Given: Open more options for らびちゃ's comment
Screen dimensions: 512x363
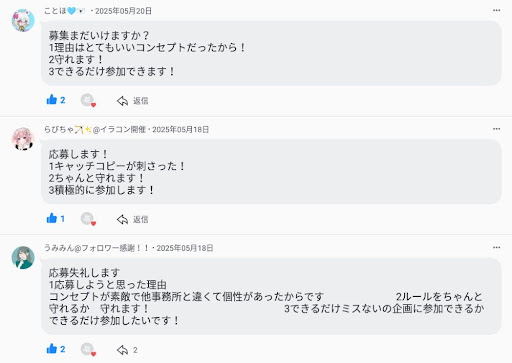Looking at the screenshot, I should 496,129.
